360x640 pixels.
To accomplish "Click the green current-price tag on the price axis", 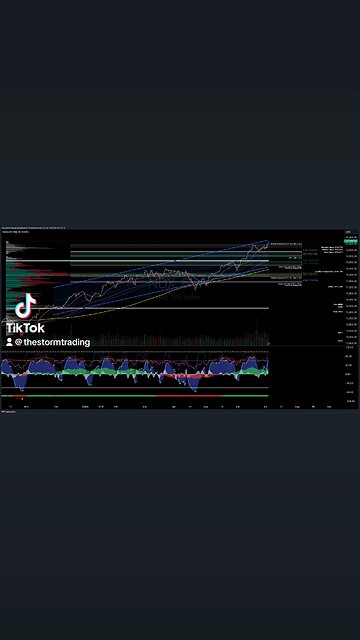I will [351, 241].
